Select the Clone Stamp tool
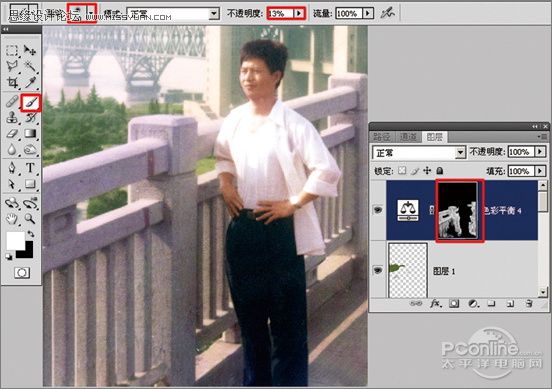 [12, 118]
